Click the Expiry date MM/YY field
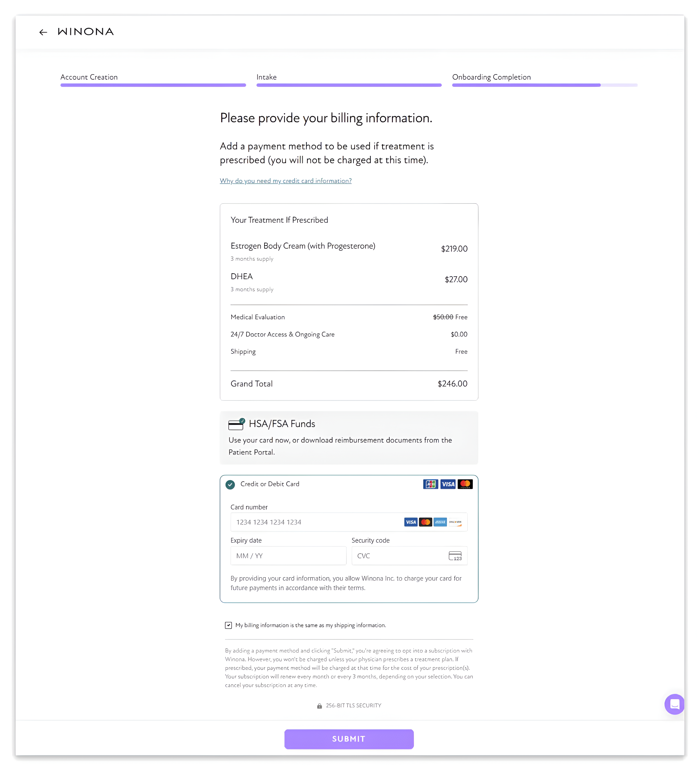 coord(288,556)
